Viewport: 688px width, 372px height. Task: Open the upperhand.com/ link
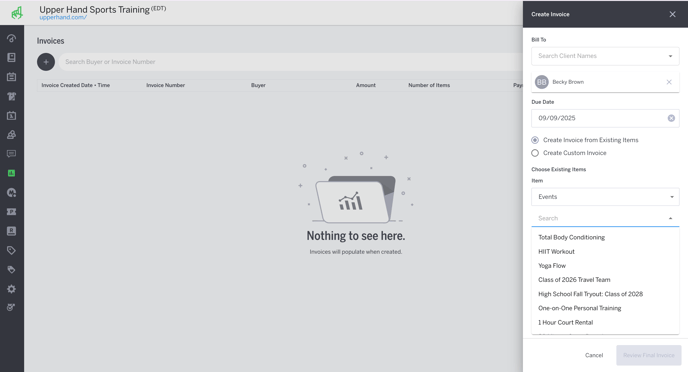(63, 18)
